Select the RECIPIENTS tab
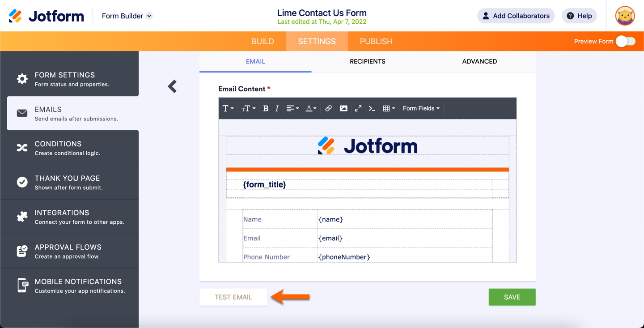The image size is (644, 328). [368, 62]
